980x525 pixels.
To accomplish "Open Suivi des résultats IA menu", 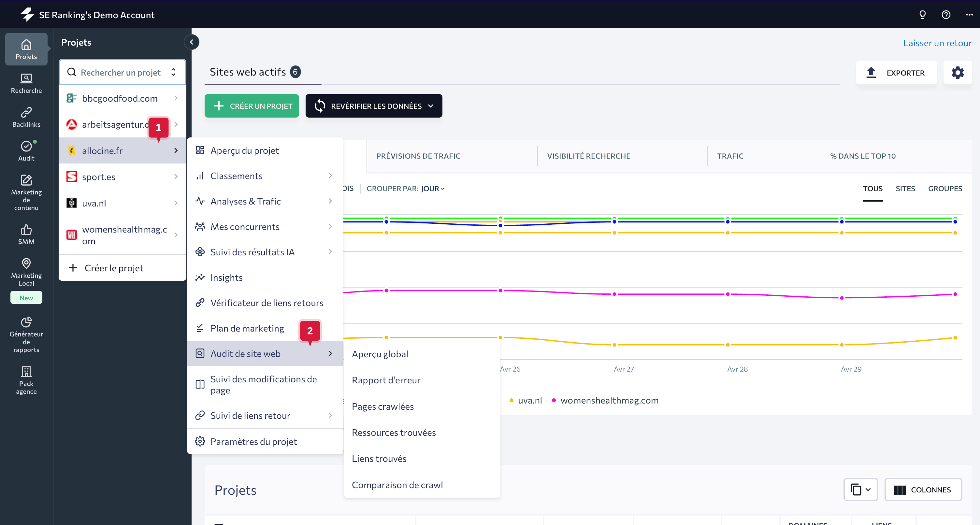I will point(265,252).
